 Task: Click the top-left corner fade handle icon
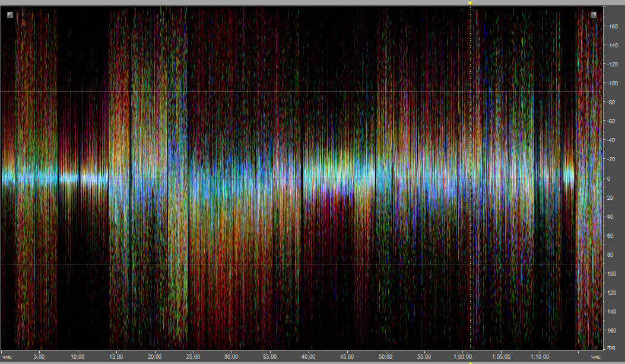click(x=9, y=14)
